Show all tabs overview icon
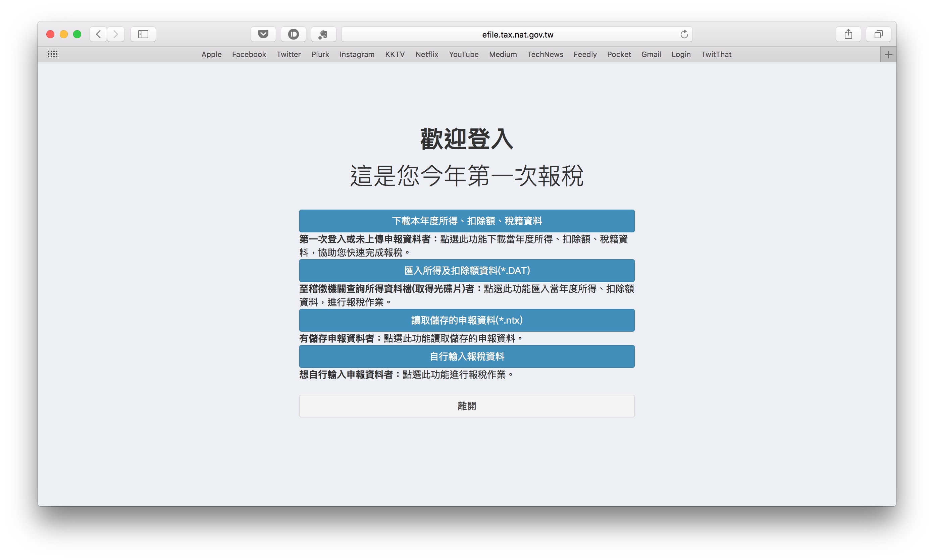The image size is (934, 560). coord(878,34)
